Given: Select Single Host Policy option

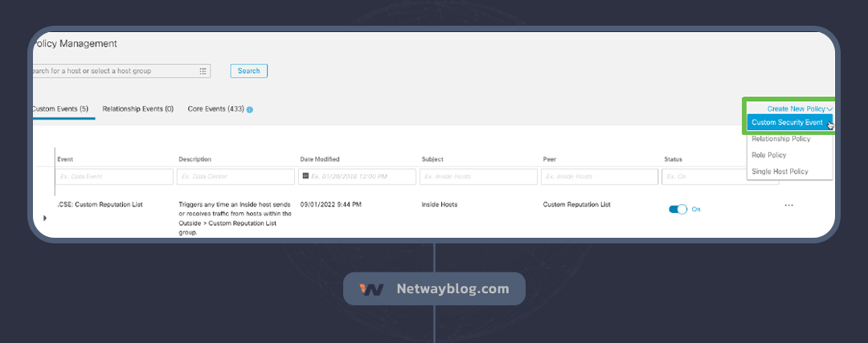Looking at the screenshot, I should 779,171.
